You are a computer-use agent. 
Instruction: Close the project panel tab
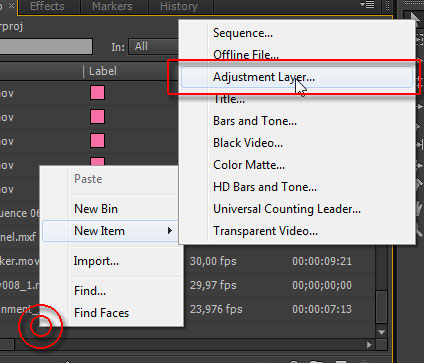11,6
